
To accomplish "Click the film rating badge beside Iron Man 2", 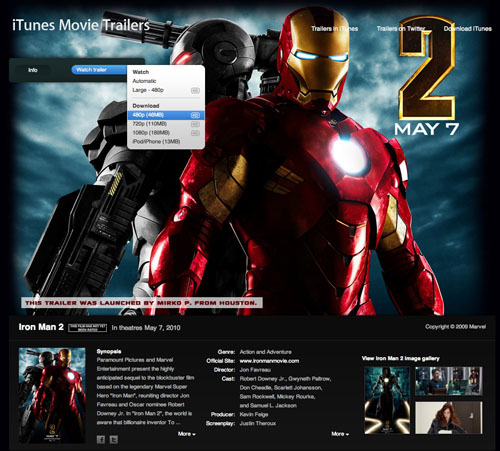I will (x=88, y=328).
